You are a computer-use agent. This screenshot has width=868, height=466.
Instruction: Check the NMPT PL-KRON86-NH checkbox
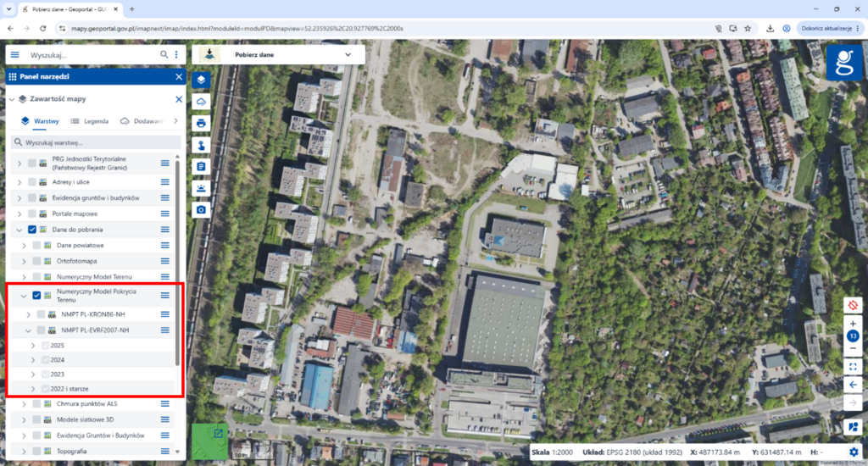pyautogui.click(x=41, y=314)
